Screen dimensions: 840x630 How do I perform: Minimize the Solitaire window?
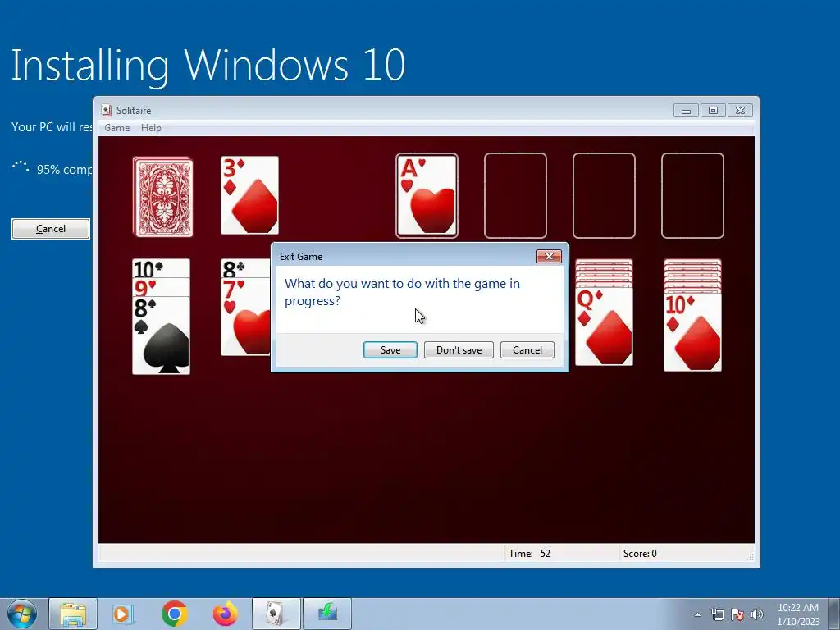coord(686,111)
